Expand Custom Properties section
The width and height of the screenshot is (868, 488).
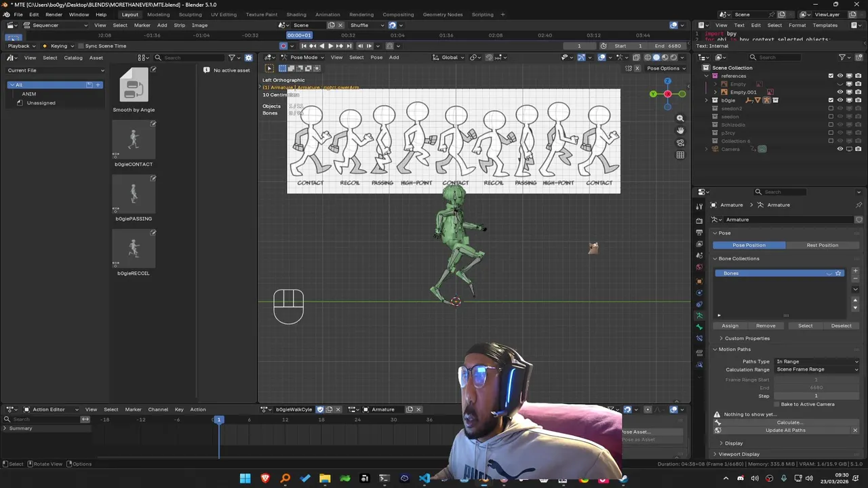pos(747,338)
